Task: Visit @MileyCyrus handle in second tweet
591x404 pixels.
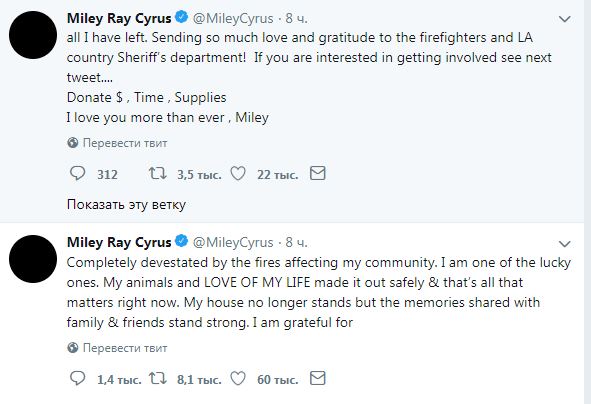Action: pos(233,242)
